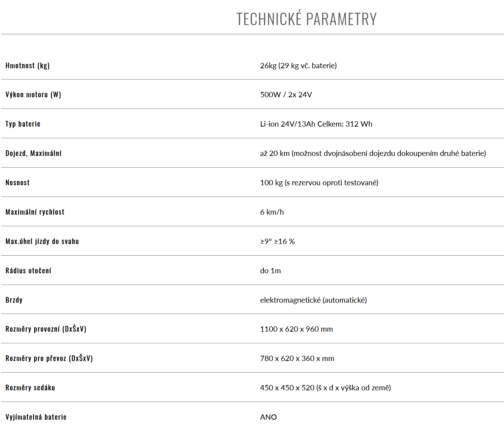Select the Maximální rychlost label
Viewport: 504px width, 437px height.
[x=35, y=212]
